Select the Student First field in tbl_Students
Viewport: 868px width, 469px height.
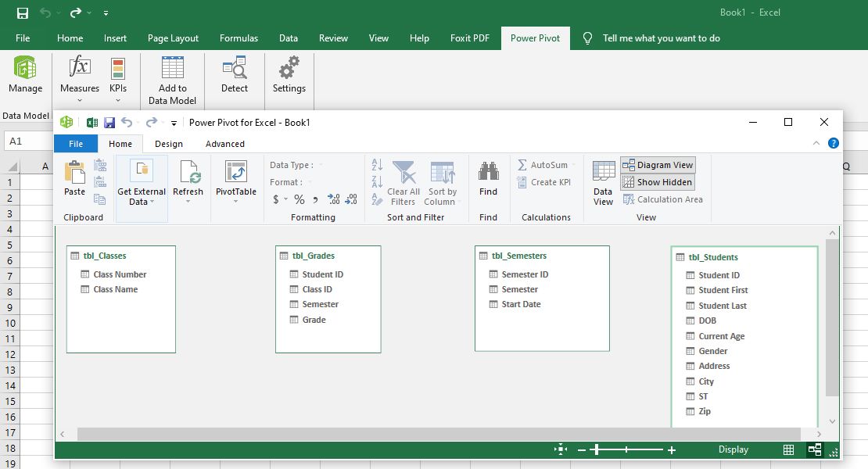click(x=723, y=290)
